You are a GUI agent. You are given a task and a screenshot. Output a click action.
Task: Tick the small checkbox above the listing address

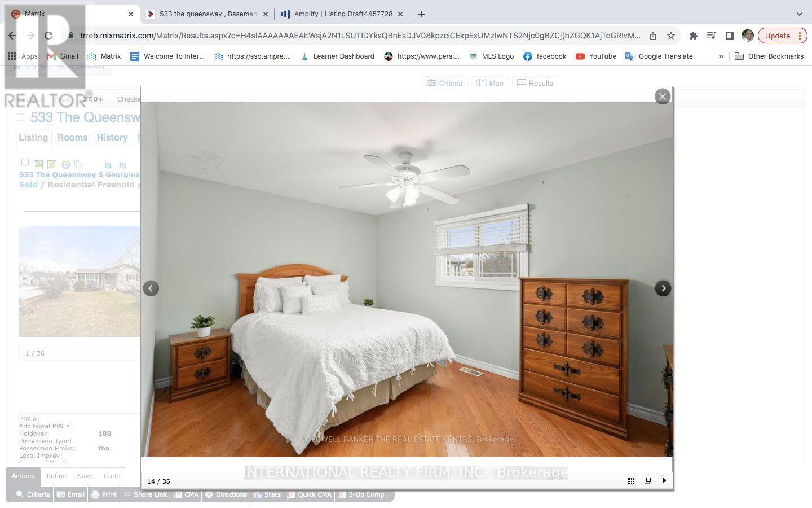(x=25, y=162)
